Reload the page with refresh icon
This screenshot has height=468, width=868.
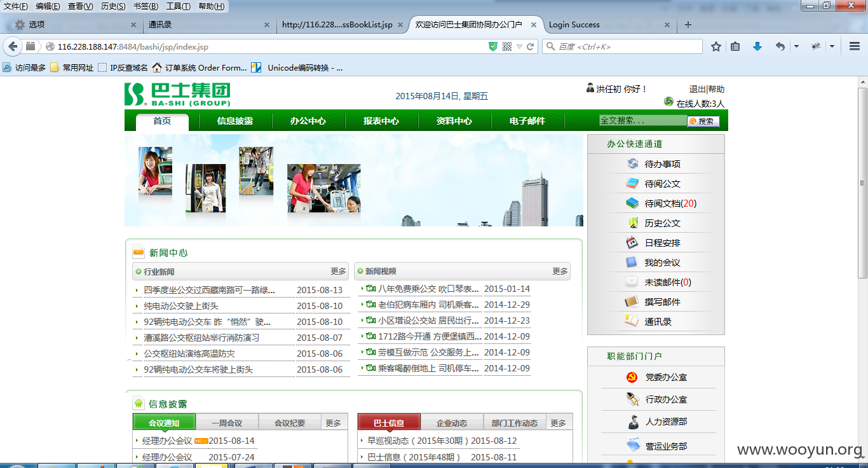click(531, 46)
